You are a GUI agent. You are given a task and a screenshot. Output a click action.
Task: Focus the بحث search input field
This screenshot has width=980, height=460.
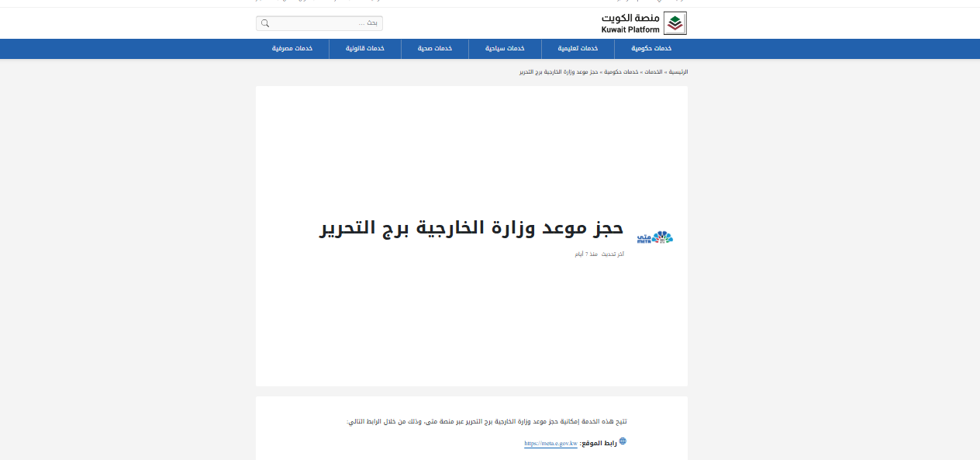point(326,23)
